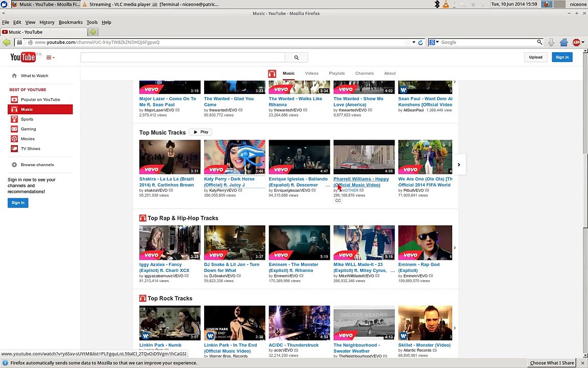This screenshot has height=368, width=588.
Task: Open the YouTube guide menu icon
Action: (x=50, y=57)
